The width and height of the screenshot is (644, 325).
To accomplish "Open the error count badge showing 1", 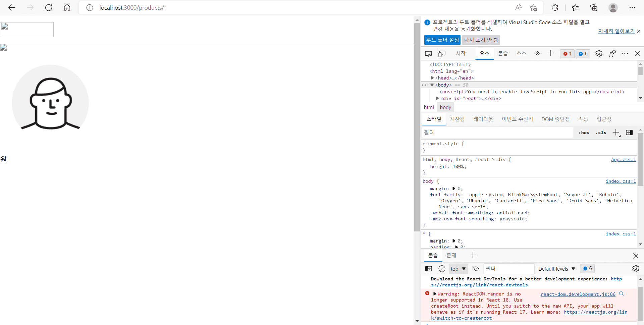I will click(567, 54).
